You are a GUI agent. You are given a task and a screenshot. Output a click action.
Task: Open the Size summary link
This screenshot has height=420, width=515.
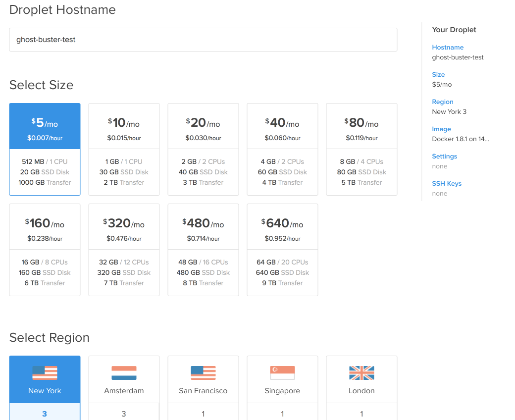click(x=438, y=75)
